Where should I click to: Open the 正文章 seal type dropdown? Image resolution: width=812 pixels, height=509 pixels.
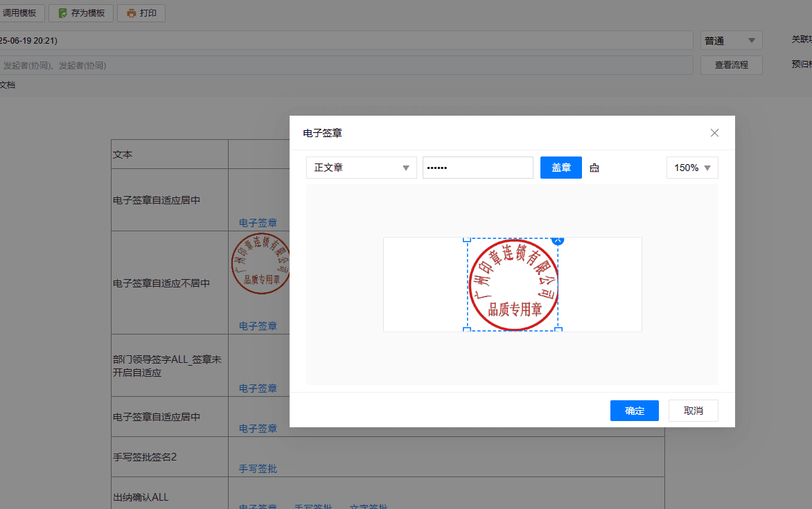(x=362, y=168)
